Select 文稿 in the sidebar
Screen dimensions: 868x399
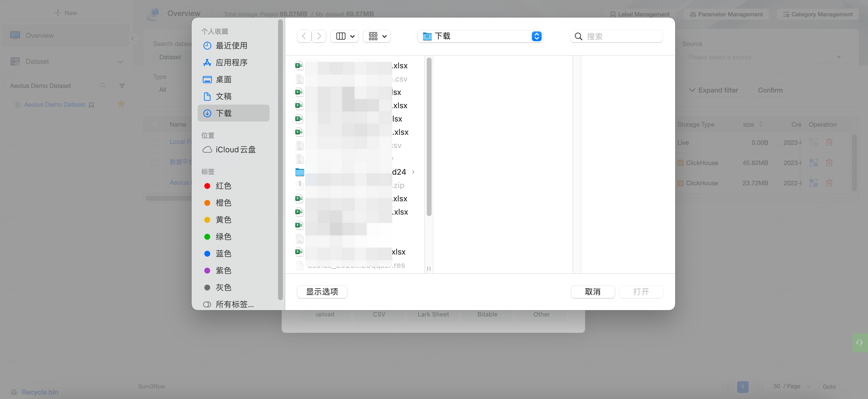click(x=233, y=96)
